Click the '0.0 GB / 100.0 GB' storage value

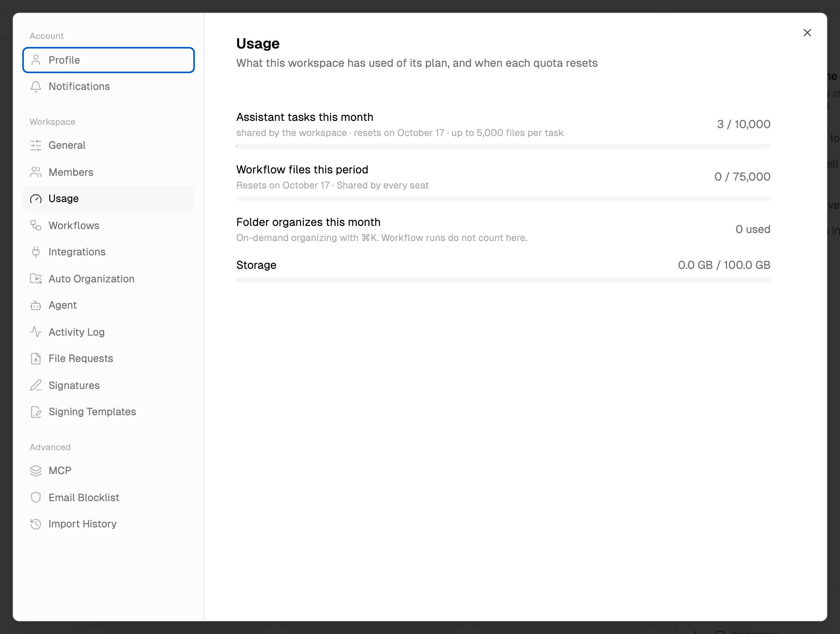724,265
